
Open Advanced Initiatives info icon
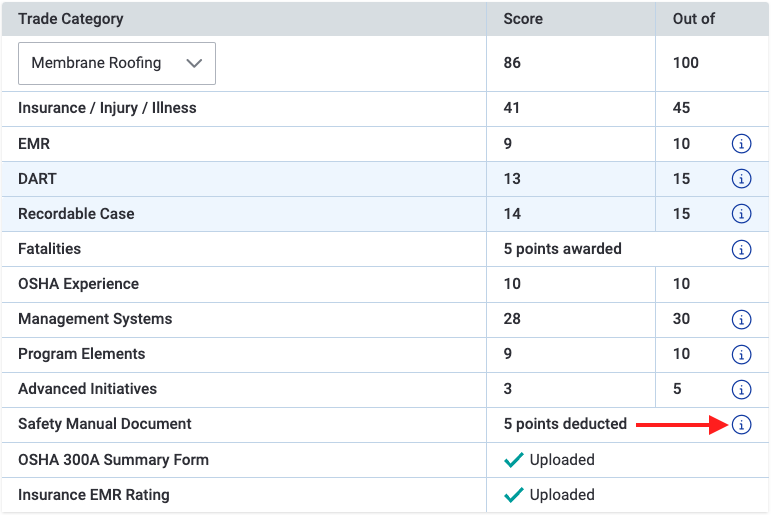741,389
